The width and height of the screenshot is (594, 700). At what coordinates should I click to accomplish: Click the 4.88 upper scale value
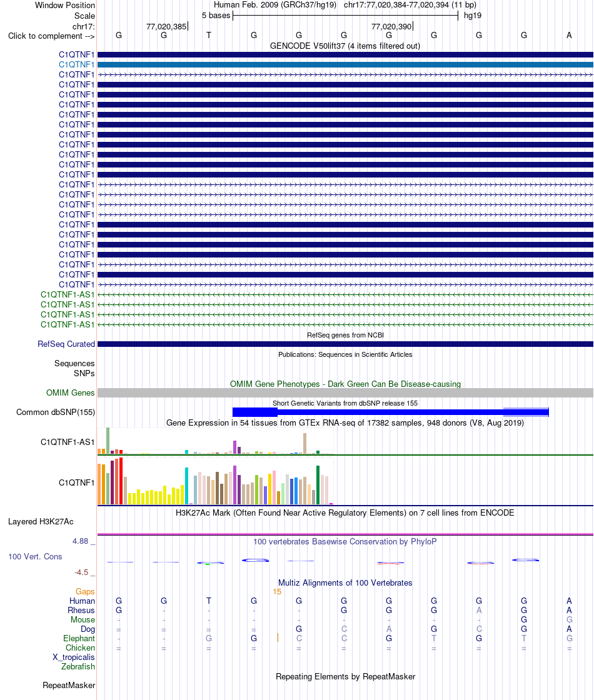[x=81, y=541]
